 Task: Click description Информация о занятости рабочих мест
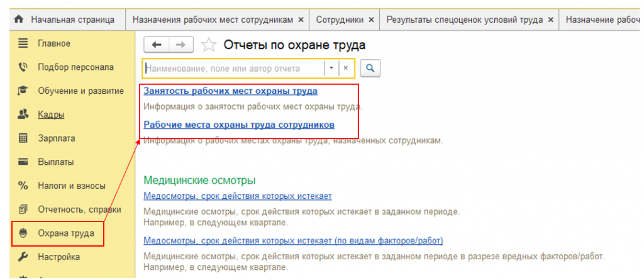coord(253,108)
